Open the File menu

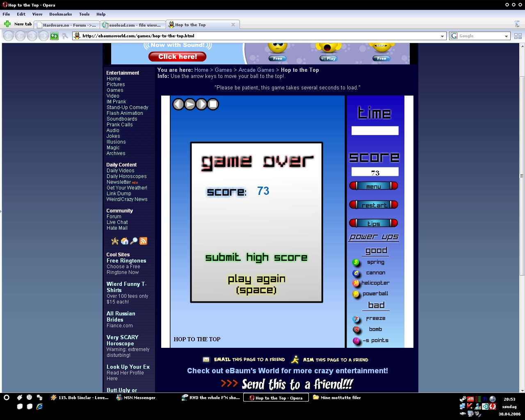point(6,14)
